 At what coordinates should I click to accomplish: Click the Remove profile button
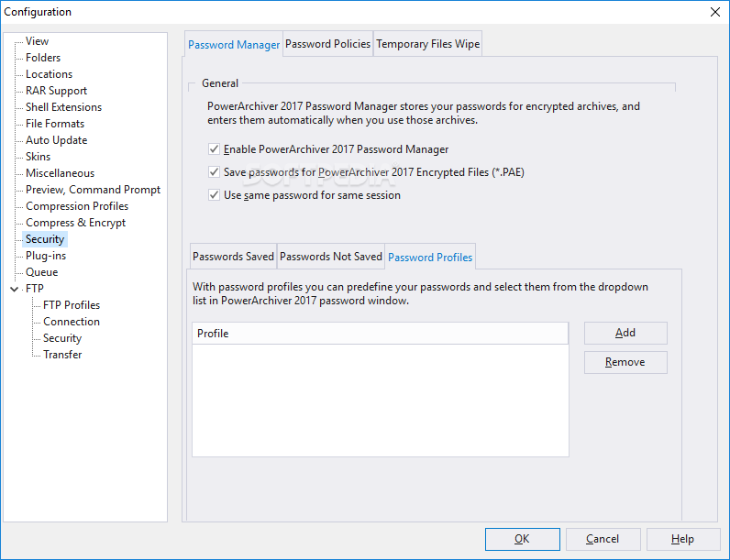click(x=625, y=362)
